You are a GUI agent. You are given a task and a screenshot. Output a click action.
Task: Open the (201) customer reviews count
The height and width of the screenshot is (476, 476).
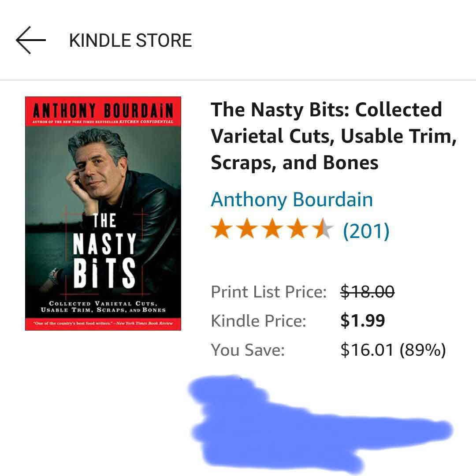pos(366,230)
